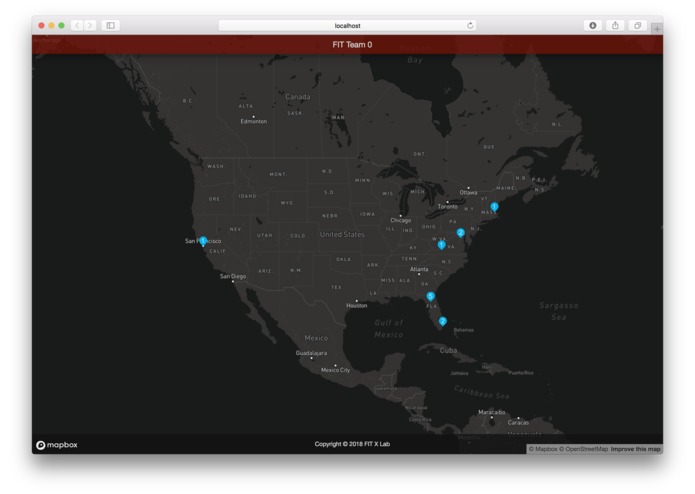The image size is (695, 494).
Task: Toggle the Safari sidebar button
Action: [110, 26]
